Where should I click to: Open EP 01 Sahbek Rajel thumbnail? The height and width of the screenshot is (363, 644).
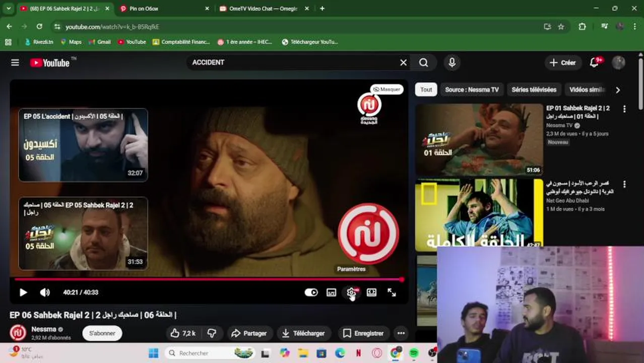(x=479, y=140)
